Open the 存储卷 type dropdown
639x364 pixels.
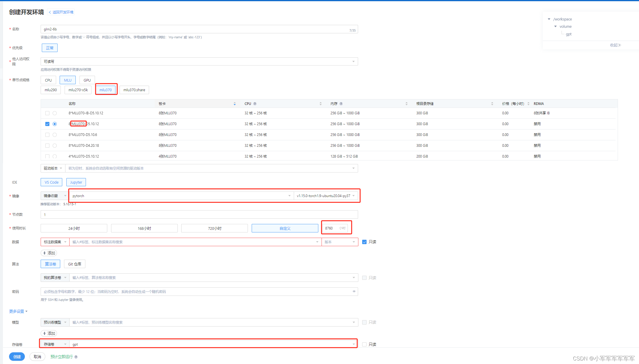point(55,344)
